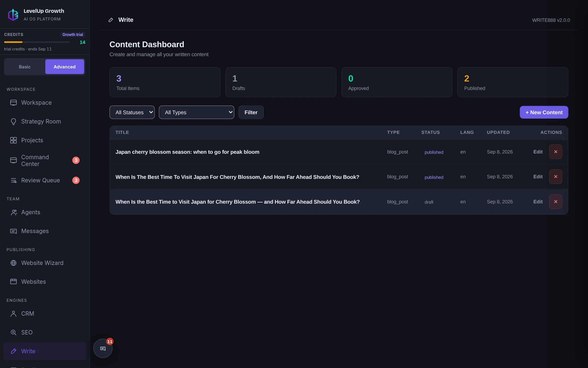The image size is (588, 368).
Task: Open Workspace in the sidebar
Action: point(45,102)
